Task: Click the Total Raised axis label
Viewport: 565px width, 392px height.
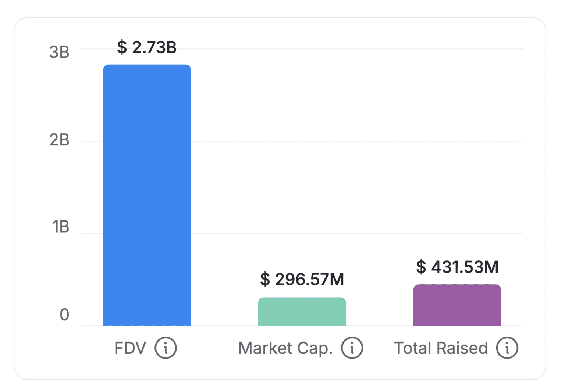Action: pos(441,348)
